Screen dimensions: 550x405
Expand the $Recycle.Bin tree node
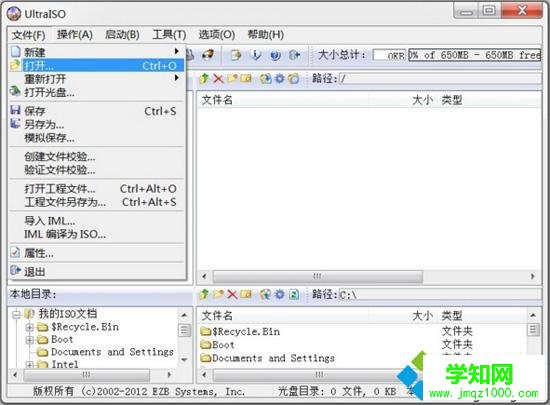coord(29,328)
